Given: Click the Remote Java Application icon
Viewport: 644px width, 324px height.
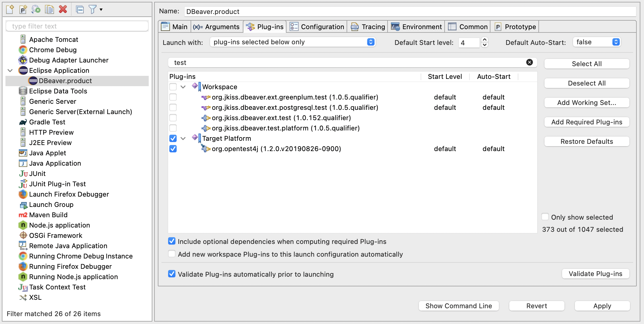Looking at the screenshot, I should [x=23, y=245].
